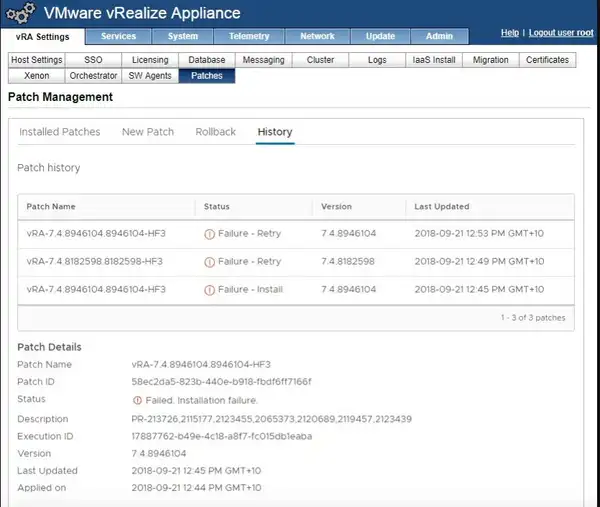The height and width of the screenshot is (507, 600).
Task: Click 2018-09-21 12:49 PM GMT+10 cell
Action: pyautogui.click(x=479, y=261)
